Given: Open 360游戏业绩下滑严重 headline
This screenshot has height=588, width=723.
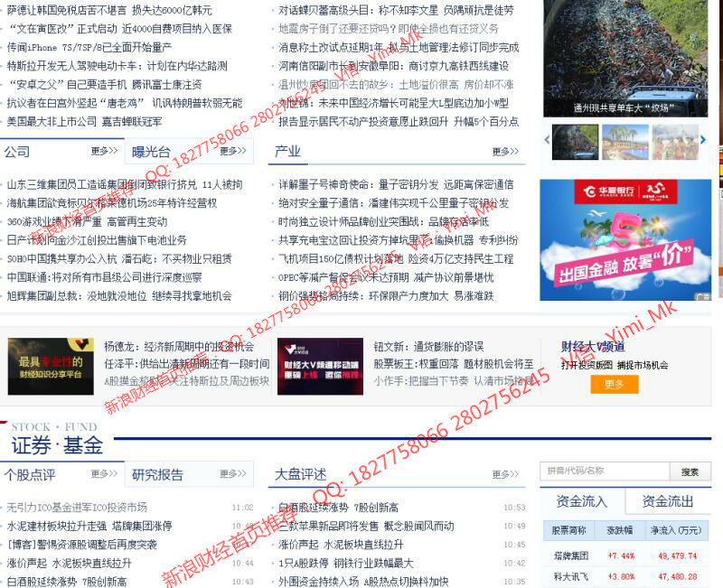Looking at the screenshot, I should click(x=87, y=221).
